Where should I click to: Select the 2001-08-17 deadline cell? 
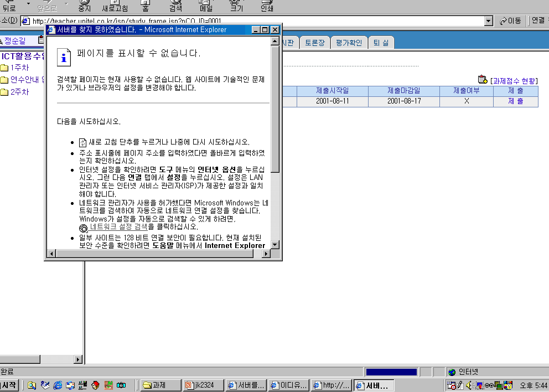click(403, 101)
